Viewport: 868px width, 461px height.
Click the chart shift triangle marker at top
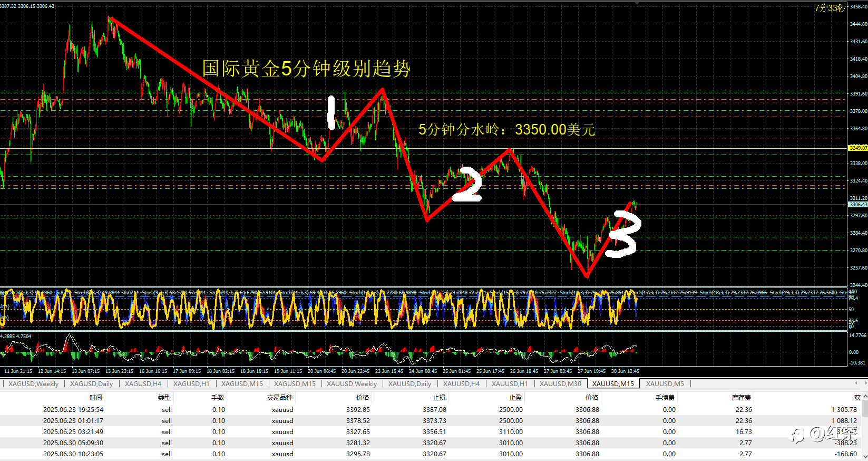tap(637, 3)
